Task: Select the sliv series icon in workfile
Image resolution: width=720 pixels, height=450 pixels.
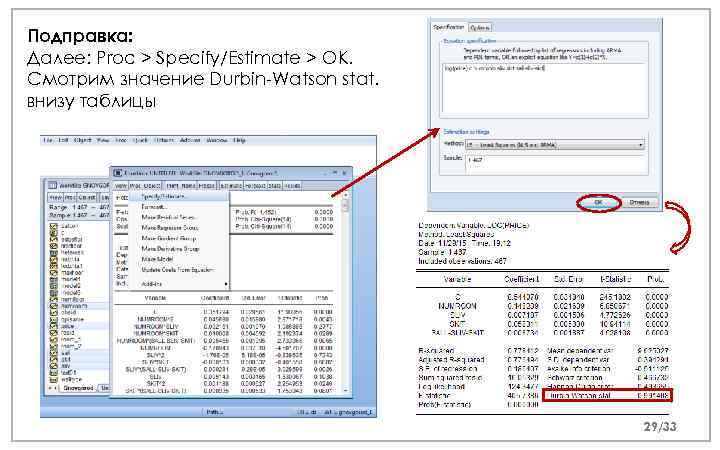Action: [x=53, y=366]
